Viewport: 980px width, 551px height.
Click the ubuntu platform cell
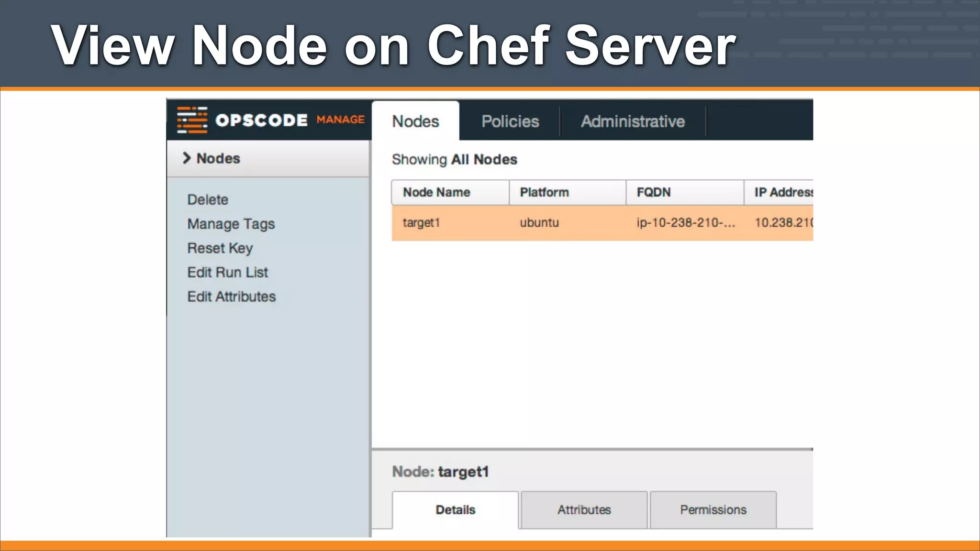click(539, 223)
